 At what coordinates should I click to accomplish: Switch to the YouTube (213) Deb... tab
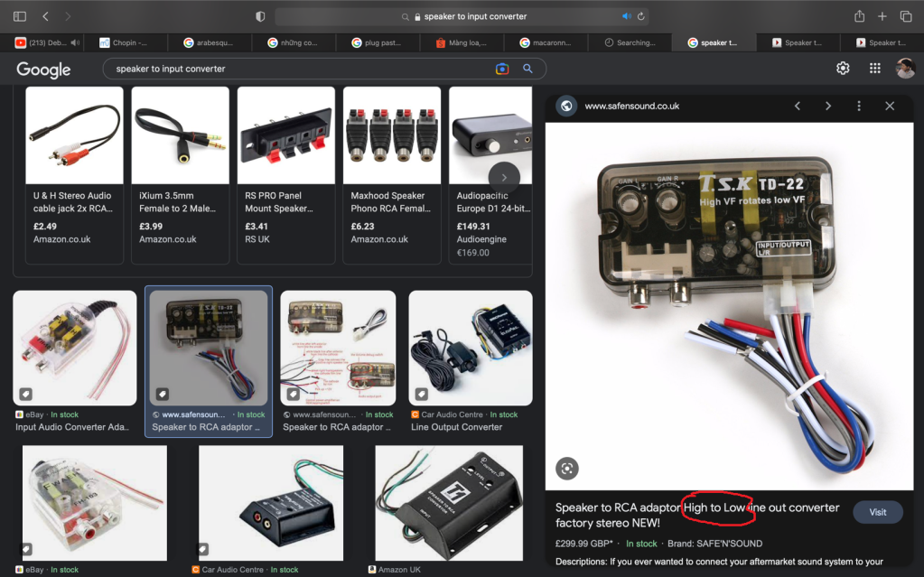[x=42, y=42]
